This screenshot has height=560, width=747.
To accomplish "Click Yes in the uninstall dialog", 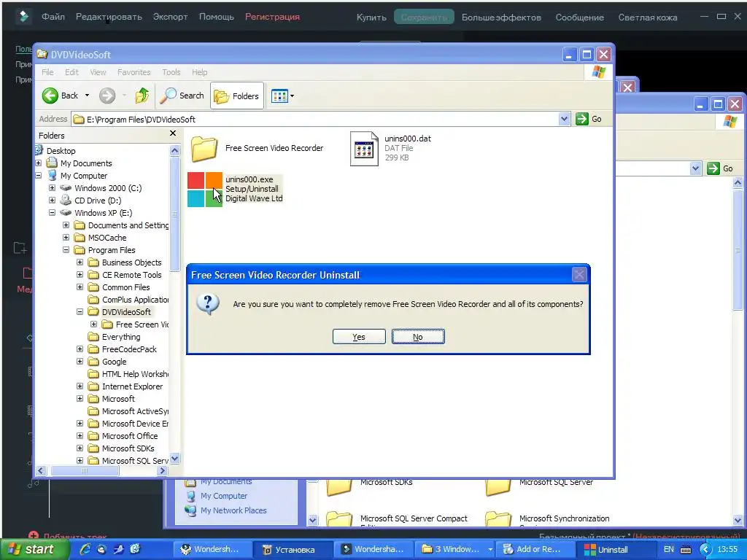I will click(359, 337).
